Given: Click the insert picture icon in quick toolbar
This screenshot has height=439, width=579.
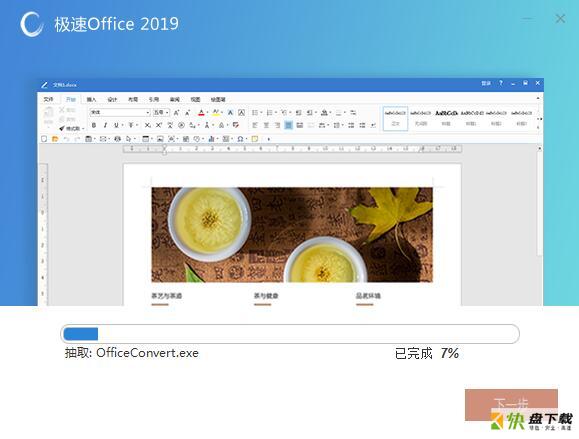Looking at the screenshot, I should coord(160,139).
